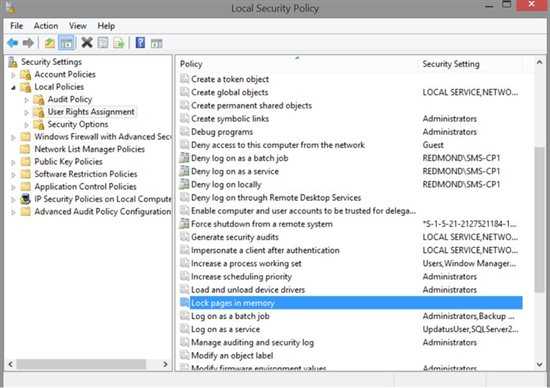Image resolution: width=550 pixels, height=388 pixels.
Task: Select Deny access to this computer from the network
Action: click(278, 145)
